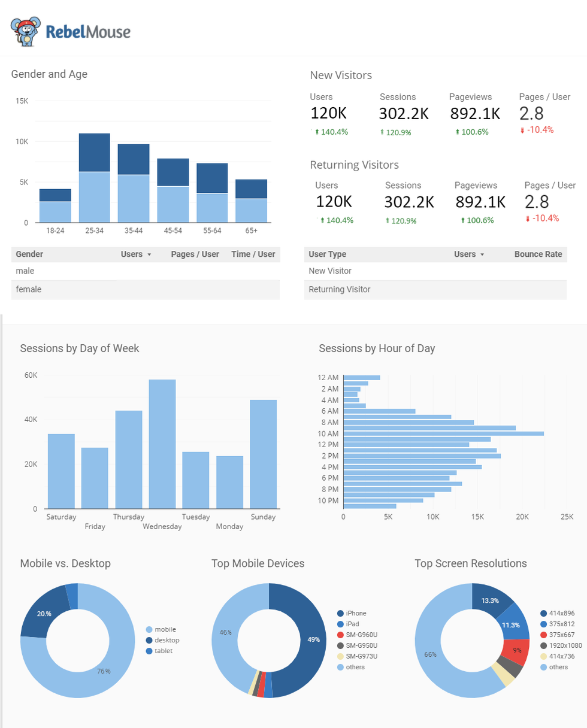This screenshot has height=728, width=587.
Task: Click the 10 AM bar in Sessions by Hour
Action: tap(443, 433)
